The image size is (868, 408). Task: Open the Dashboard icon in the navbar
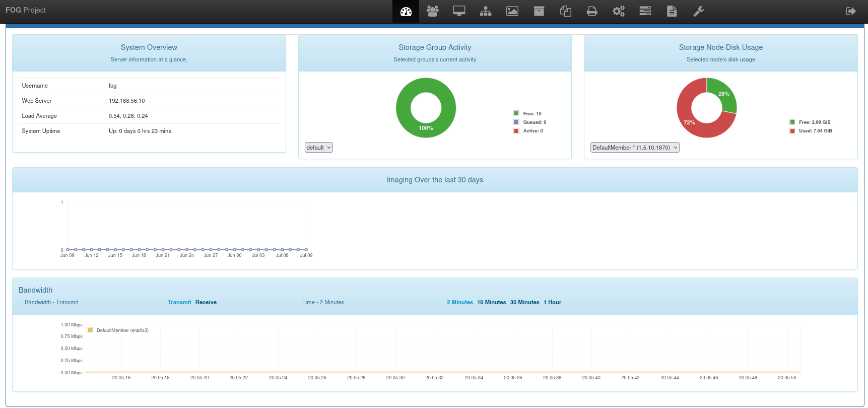[406, 11]
